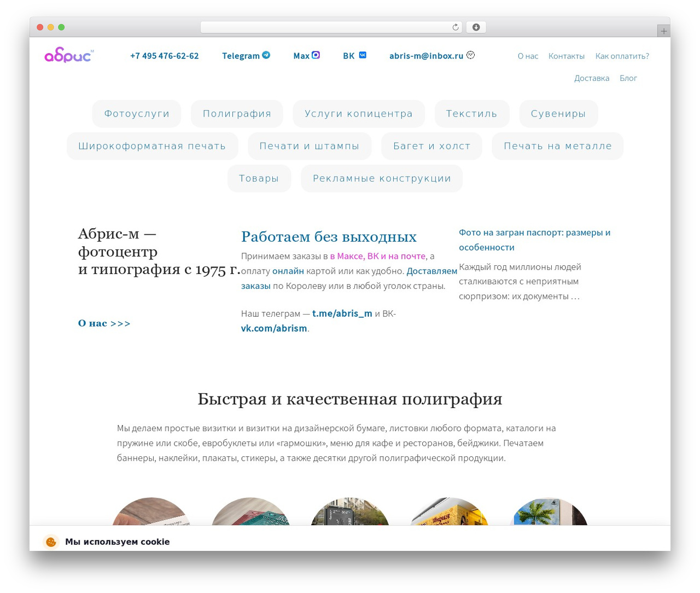This screenshot has height=593, width=700.
Task: Open a new browser tab with plus
Action: click(664, 31)
